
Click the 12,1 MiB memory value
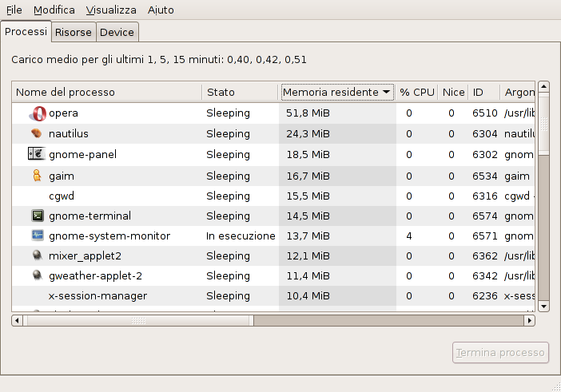(x=308, y=256)
